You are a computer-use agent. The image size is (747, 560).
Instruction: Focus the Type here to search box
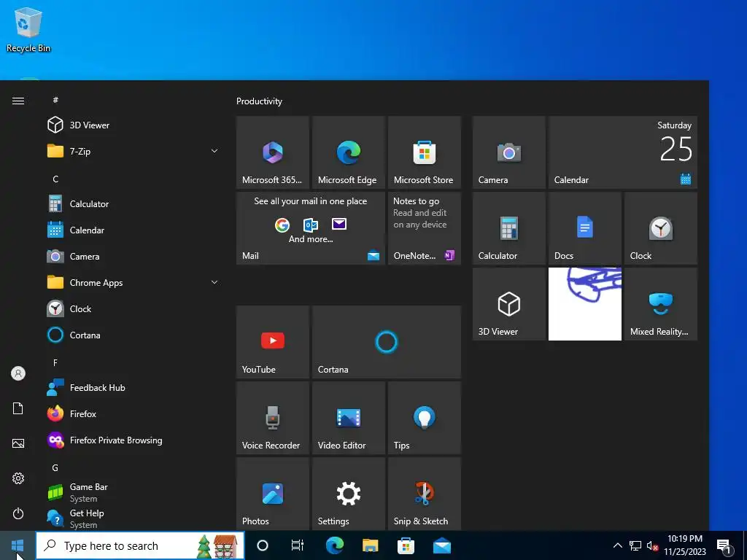pos(140,545)
